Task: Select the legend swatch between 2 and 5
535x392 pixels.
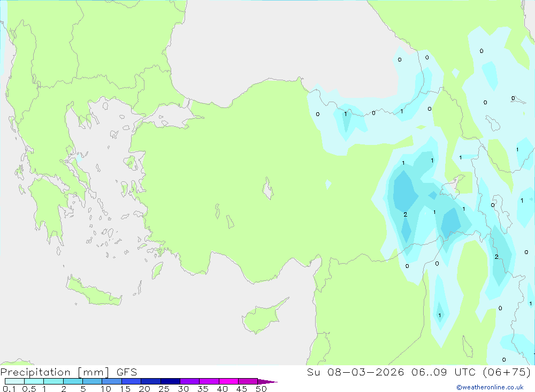Action: point(73,381)
